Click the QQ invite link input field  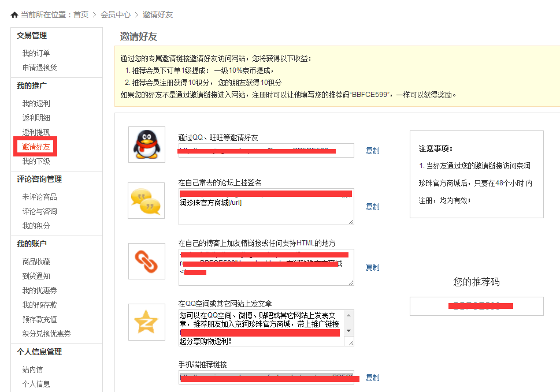click(x=266, y=150)
